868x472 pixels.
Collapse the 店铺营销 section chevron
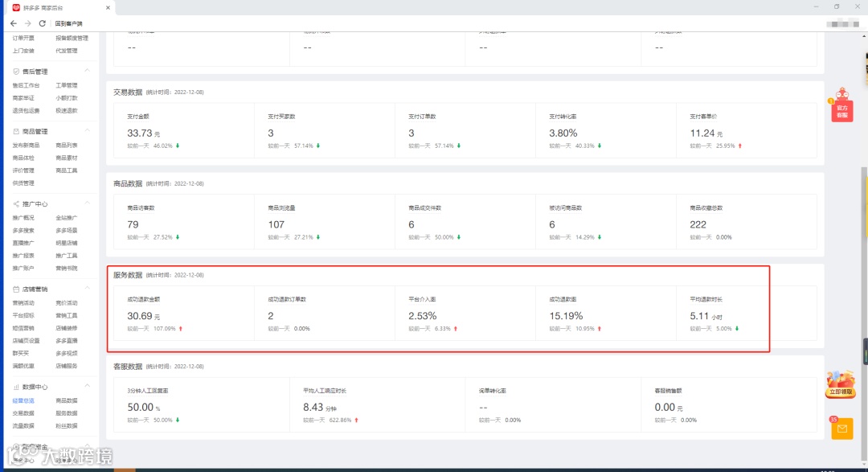click(x=88, y=289)
